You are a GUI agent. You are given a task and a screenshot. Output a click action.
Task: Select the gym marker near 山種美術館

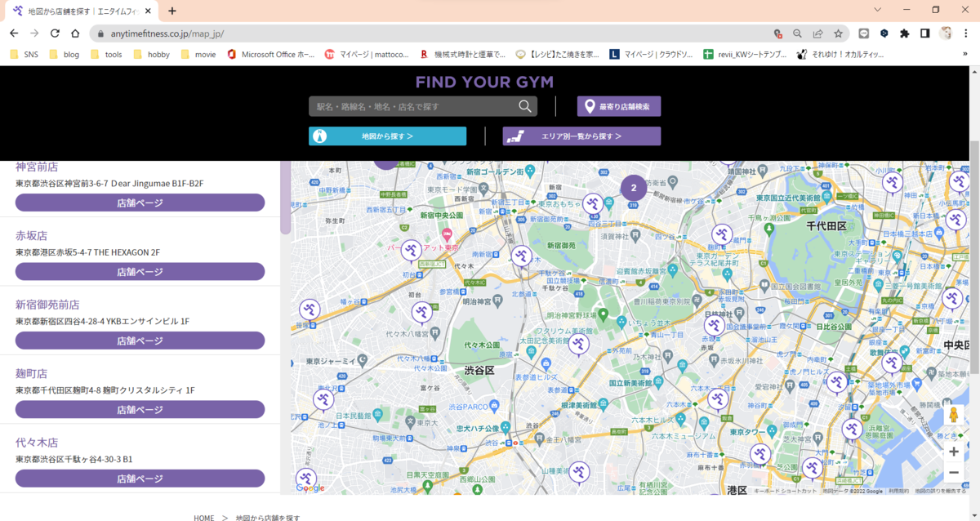pos(579,473)
